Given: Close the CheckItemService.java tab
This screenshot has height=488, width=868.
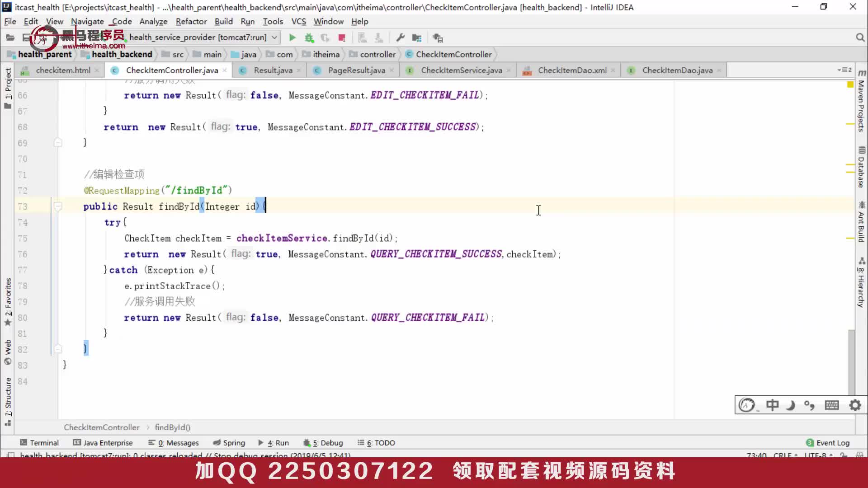Looking at the screenshot, I should 509,70.
